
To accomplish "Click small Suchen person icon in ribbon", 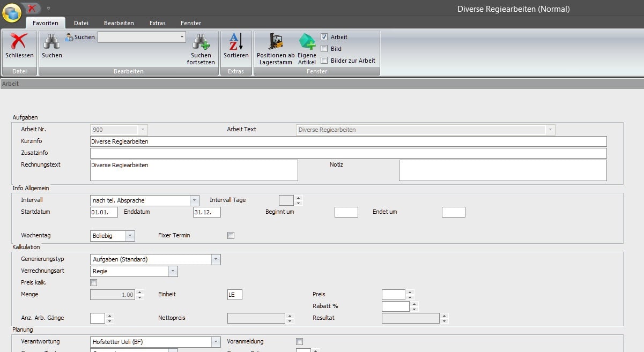I will [x=69, y=37].
